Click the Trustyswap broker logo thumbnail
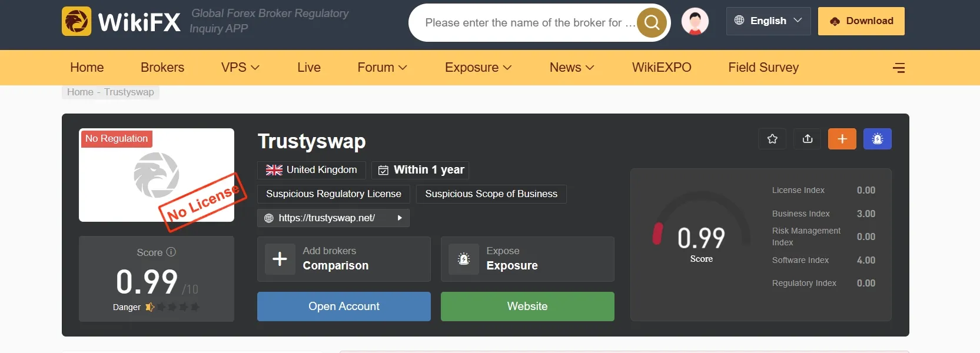This screenshot has height=353, width=980. (x=157, y=175)
